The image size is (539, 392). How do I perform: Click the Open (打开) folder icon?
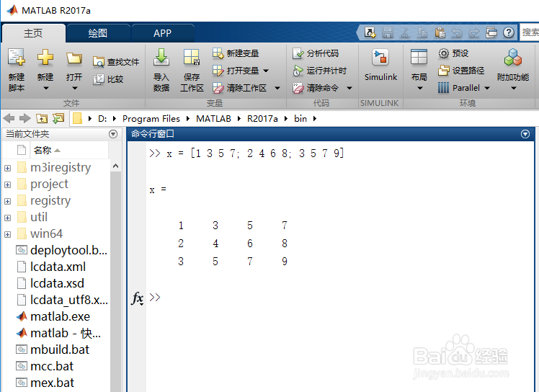click(x=74, y=58)
